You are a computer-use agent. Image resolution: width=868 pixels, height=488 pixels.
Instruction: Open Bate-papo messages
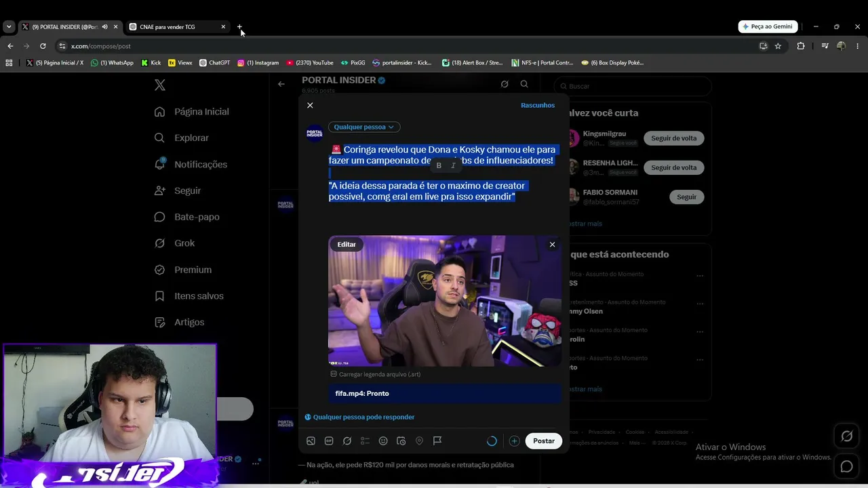[x=187, y=217]
